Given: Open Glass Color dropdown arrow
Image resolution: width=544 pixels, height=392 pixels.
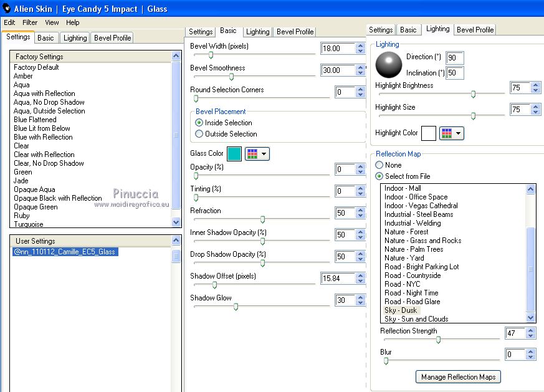Looking at the screenshot, I should coord(264,154).
